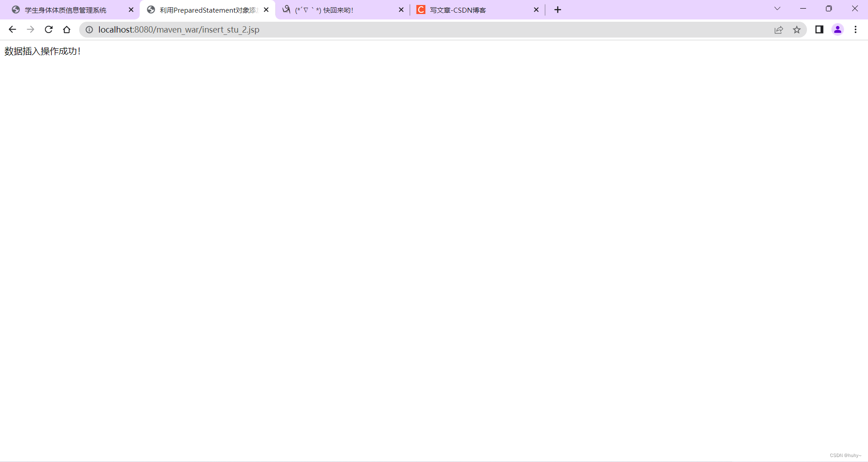
Task: Close the 快回来哟! tab
Action: pos(401,10)
